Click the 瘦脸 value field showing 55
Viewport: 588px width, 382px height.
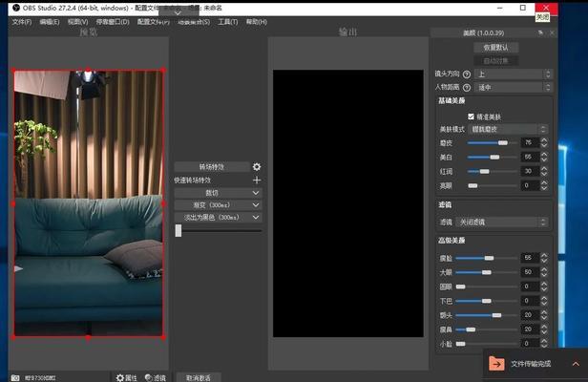tap(530, 258)
